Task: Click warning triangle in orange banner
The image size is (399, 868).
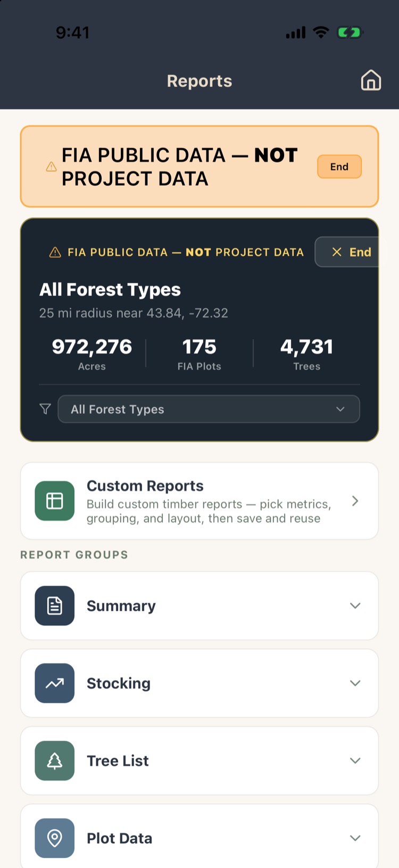Action: pyautogui.click(x=51, y=167)
